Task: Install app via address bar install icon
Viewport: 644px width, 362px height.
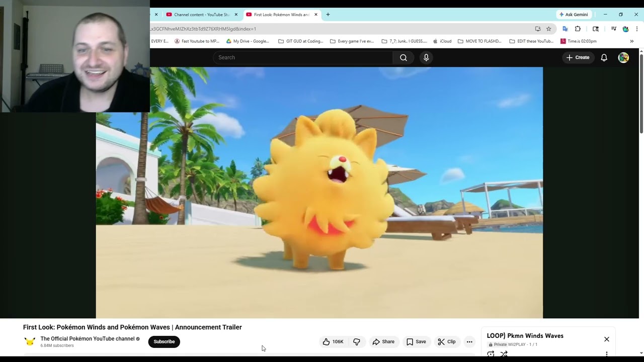Action: pyautogui.click(x=538, y=29)
